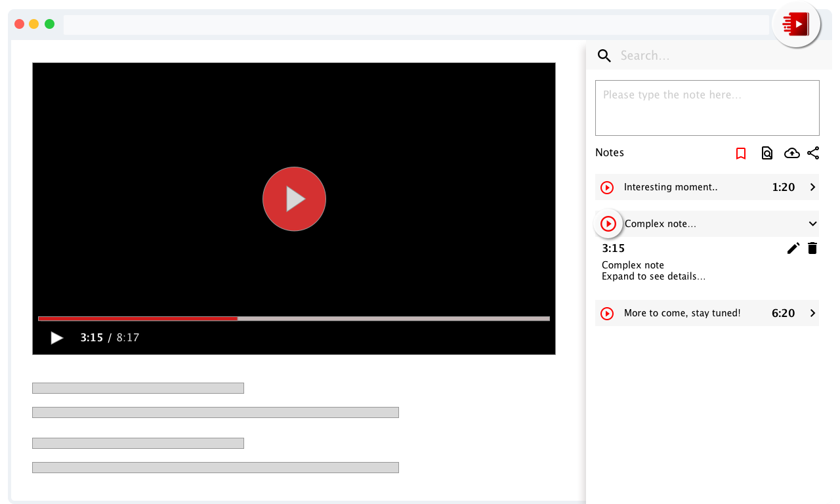Click the red extension icon in browser toolbar
The width and height of the screenshot is (840, 504).
tap(796, 25)
